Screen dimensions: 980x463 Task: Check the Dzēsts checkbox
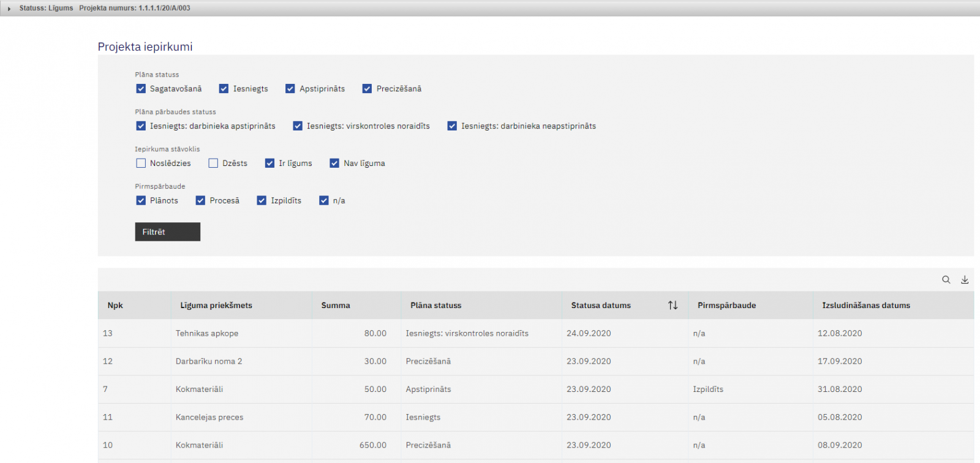(213, 164)
